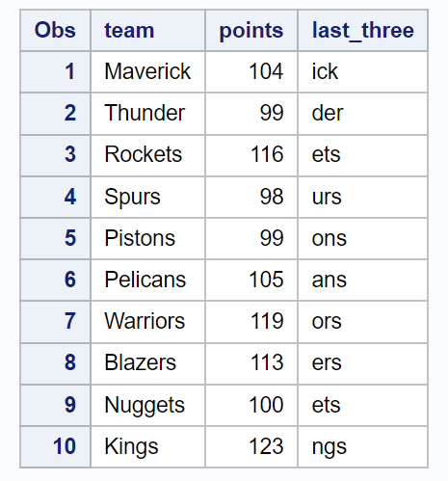Click the Obs column header
The height and width of the screenshot is (481, 448).
coord(55,31)
